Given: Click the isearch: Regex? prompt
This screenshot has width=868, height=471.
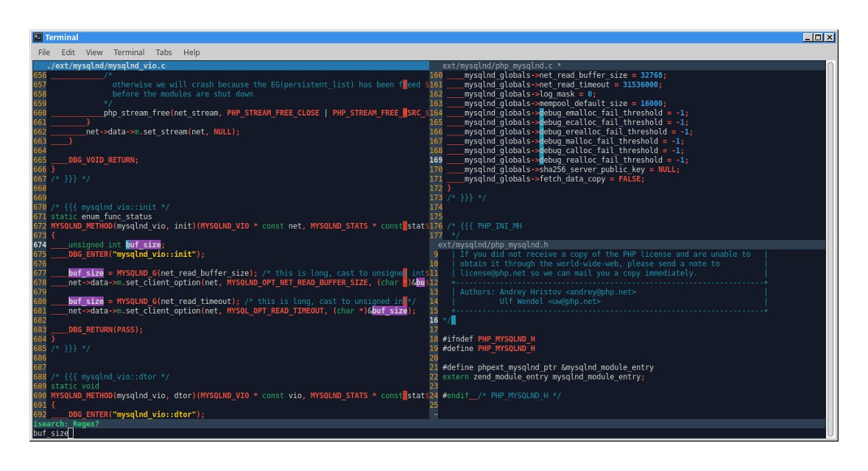Looking at the screenshot, I should point(66,423).
